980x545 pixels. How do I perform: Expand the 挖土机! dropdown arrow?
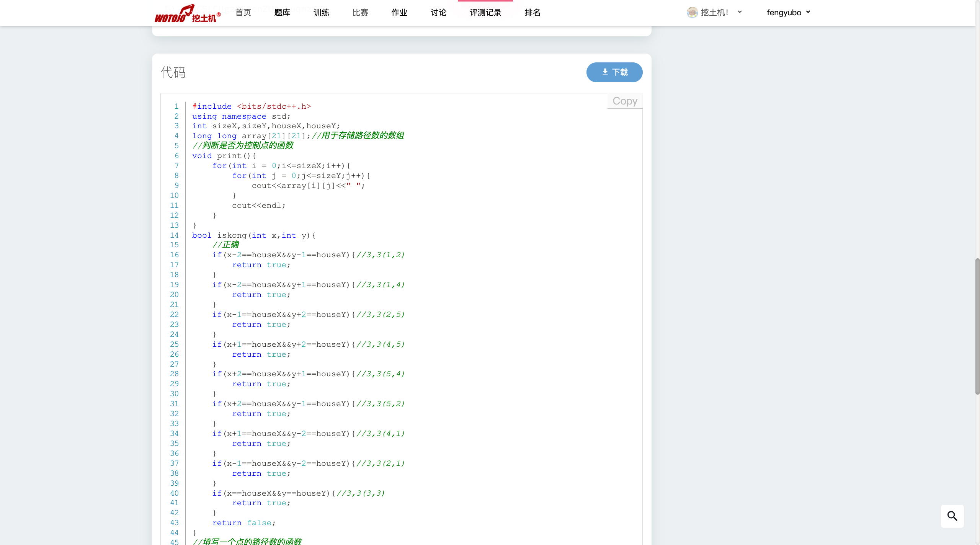(x=740, y=12)
